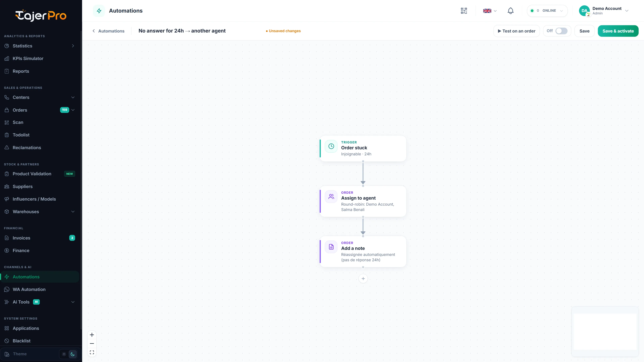Click the TajerPro logo
Image resolution: width=644 pixels, height=362 pixels.
(x=41, y=15)
